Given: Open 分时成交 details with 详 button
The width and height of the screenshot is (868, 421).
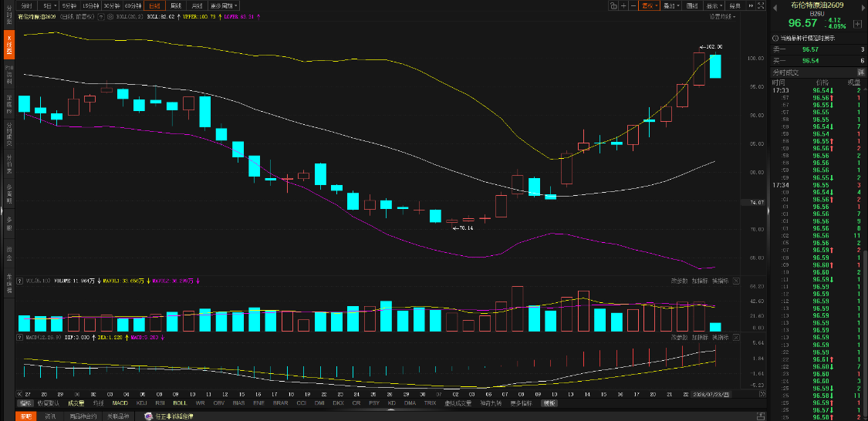Looking at the screenshot, I should [861, 72].
